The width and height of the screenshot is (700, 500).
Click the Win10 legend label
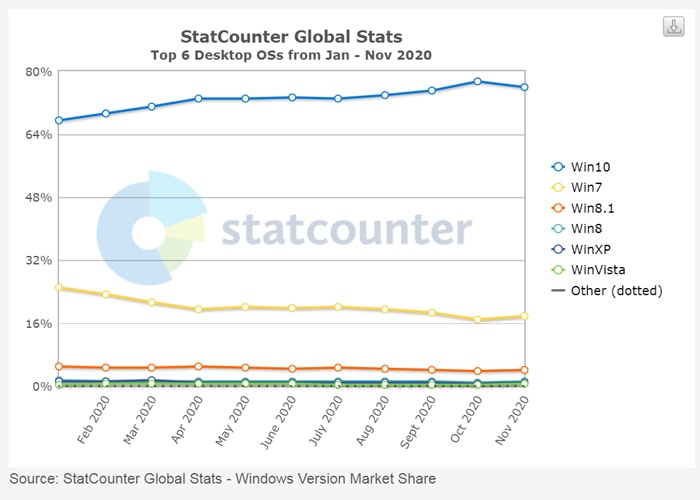pos(587,166)
